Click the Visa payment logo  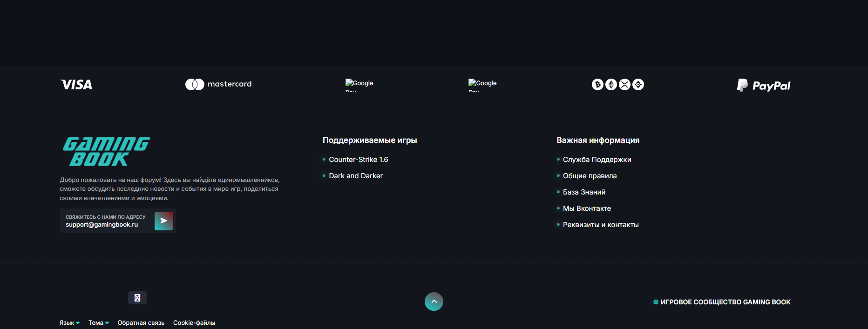pyautogui.click(x=76, y=85)
